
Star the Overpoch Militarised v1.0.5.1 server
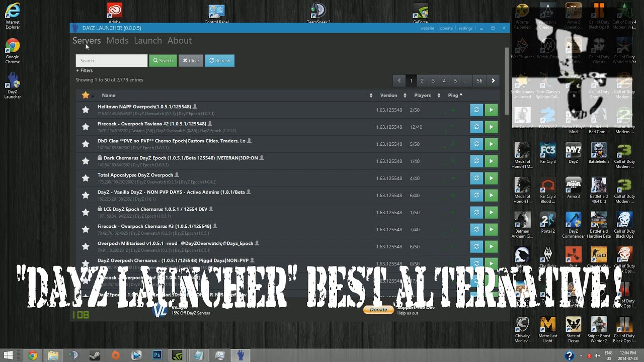click(x=86, y=246)
